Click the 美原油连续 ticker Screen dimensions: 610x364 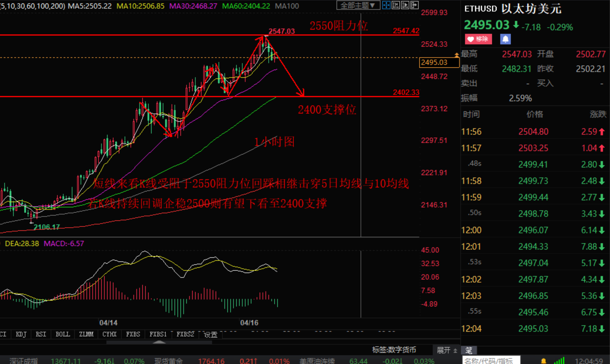317,361
